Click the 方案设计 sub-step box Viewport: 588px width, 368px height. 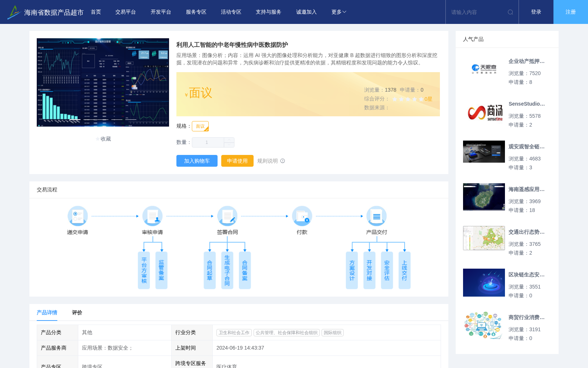tap(352, 270)
